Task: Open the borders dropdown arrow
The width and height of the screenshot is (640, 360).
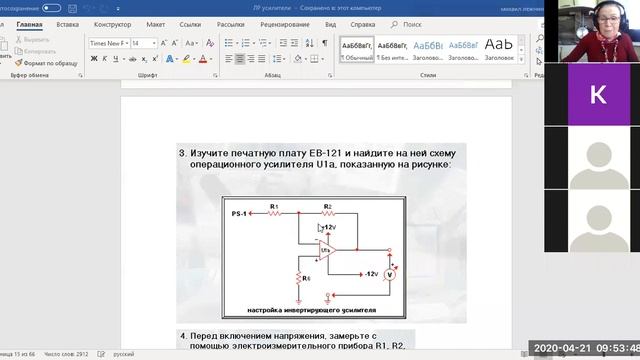Action: 322,59
